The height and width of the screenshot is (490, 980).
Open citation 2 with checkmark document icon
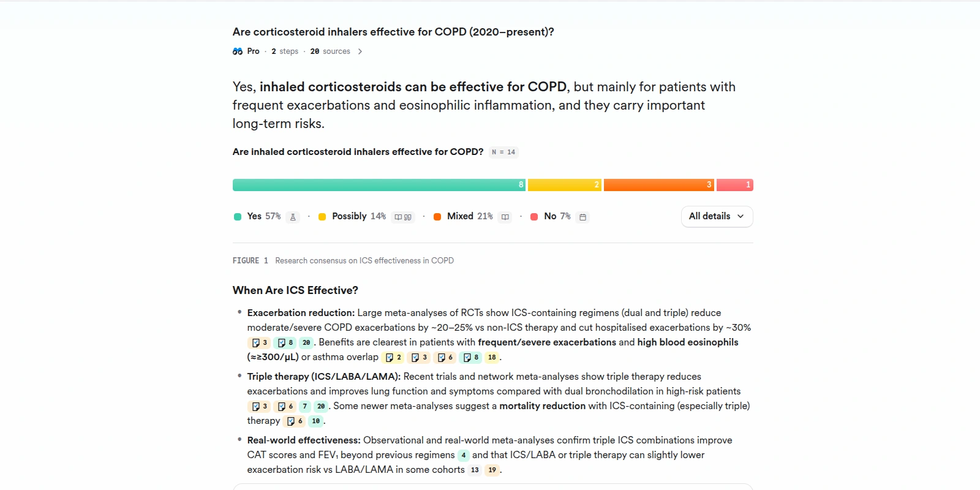[x=393, y=358]
